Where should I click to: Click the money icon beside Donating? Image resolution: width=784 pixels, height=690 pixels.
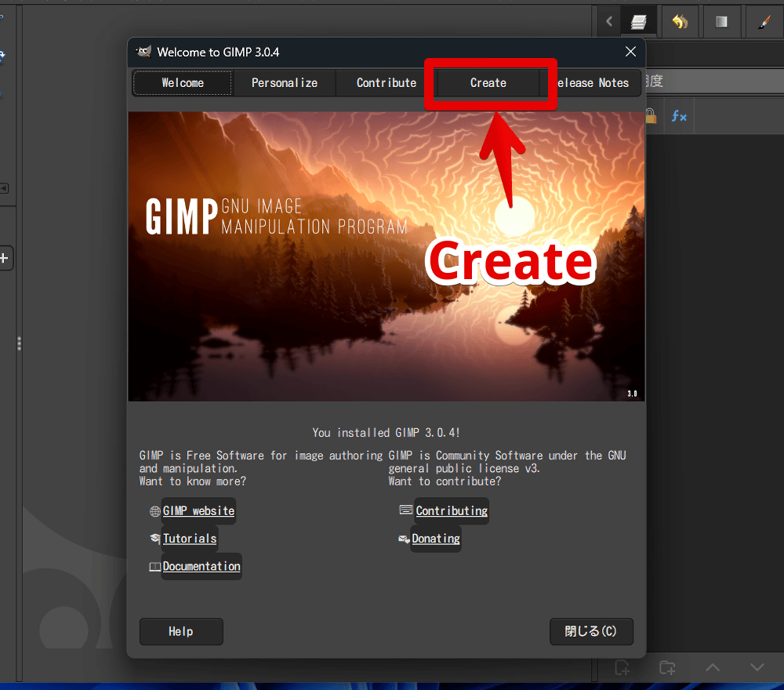404,539
